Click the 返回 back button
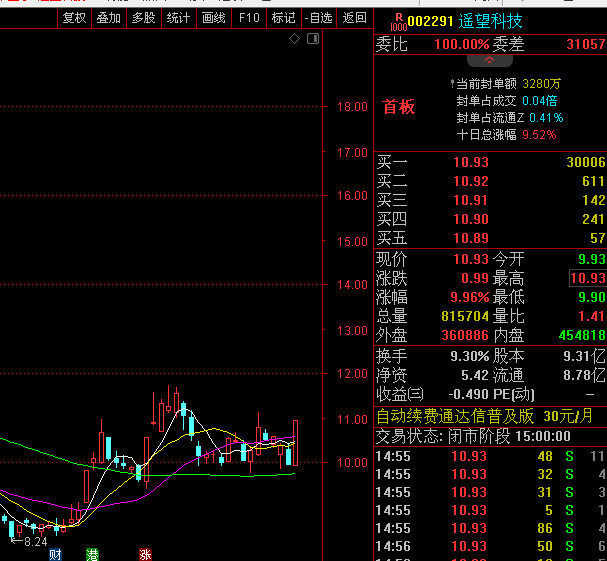607x561 pixels. tap(354, 17)
